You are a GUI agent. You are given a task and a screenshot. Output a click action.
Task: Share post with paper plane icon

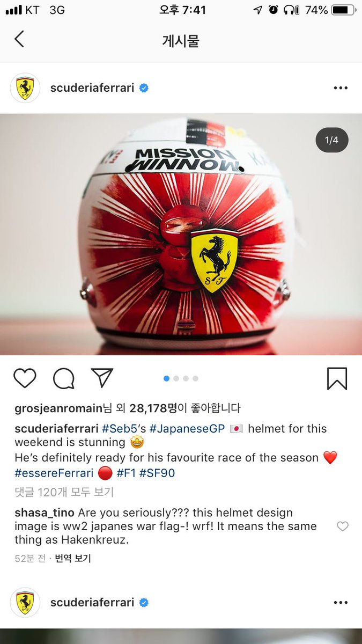102,378
